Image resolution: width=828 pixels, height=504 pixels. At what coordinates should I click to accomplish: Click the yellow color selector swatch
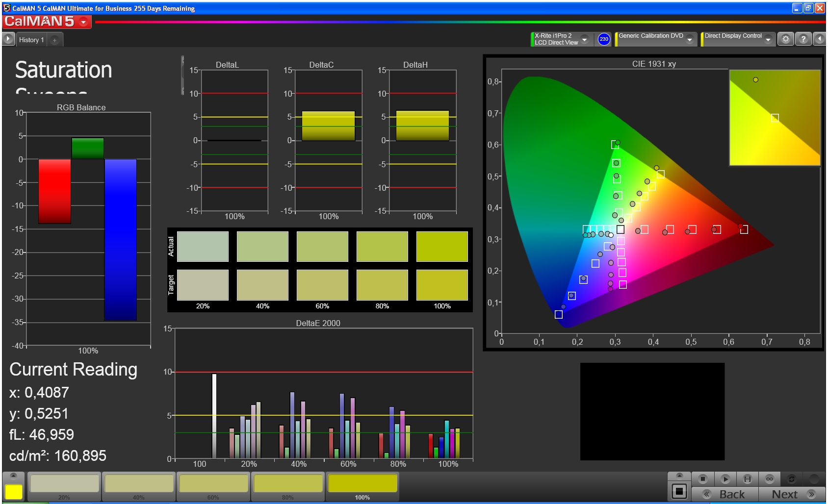click(13, 492)
